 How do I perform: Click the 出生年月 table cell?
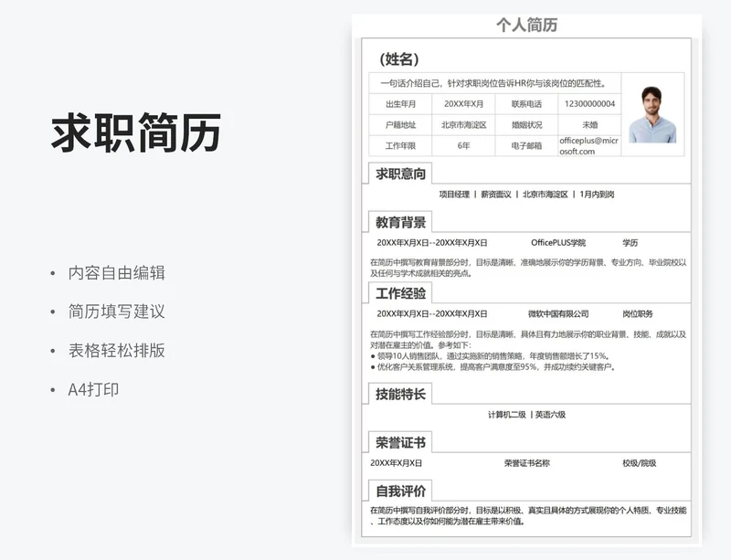pyautogui.click(x=400, y=104)
